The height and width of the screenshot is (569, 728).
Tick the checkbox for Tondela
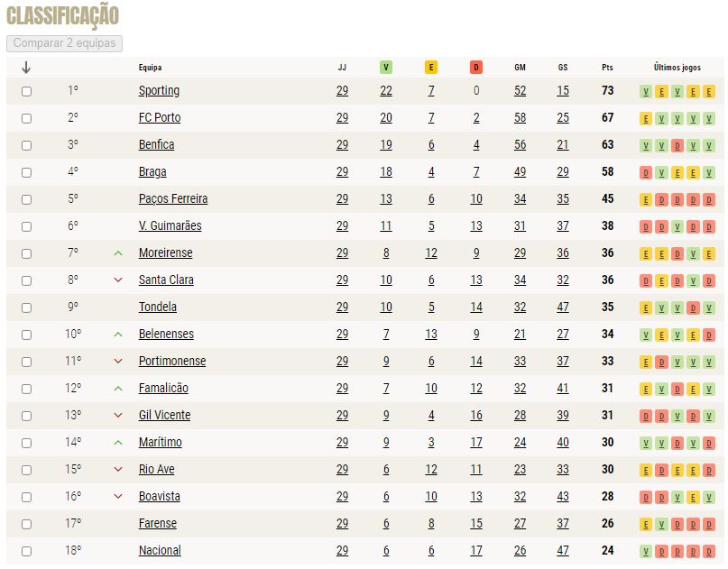click(26, 307)
